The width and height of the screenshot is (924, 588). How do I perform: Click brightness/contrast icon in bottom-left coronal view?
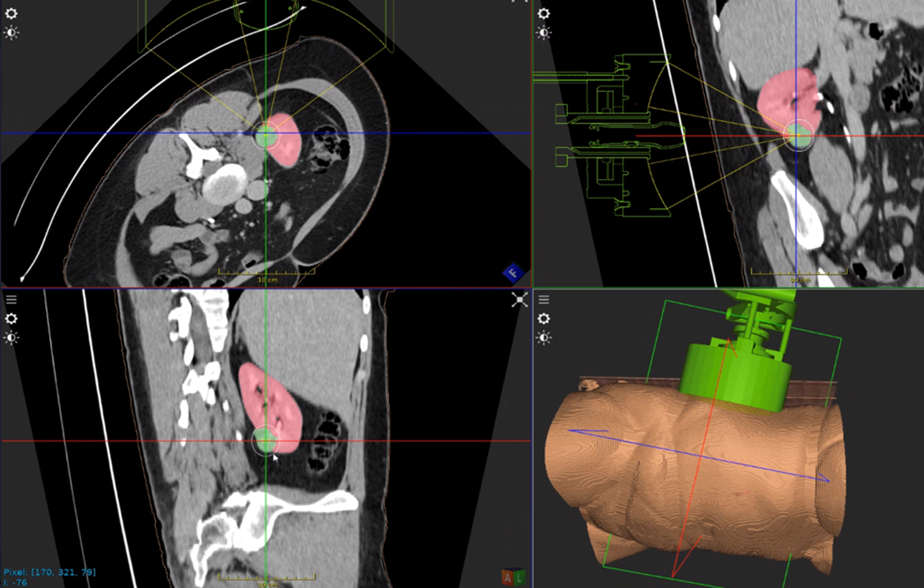(11, 337)
